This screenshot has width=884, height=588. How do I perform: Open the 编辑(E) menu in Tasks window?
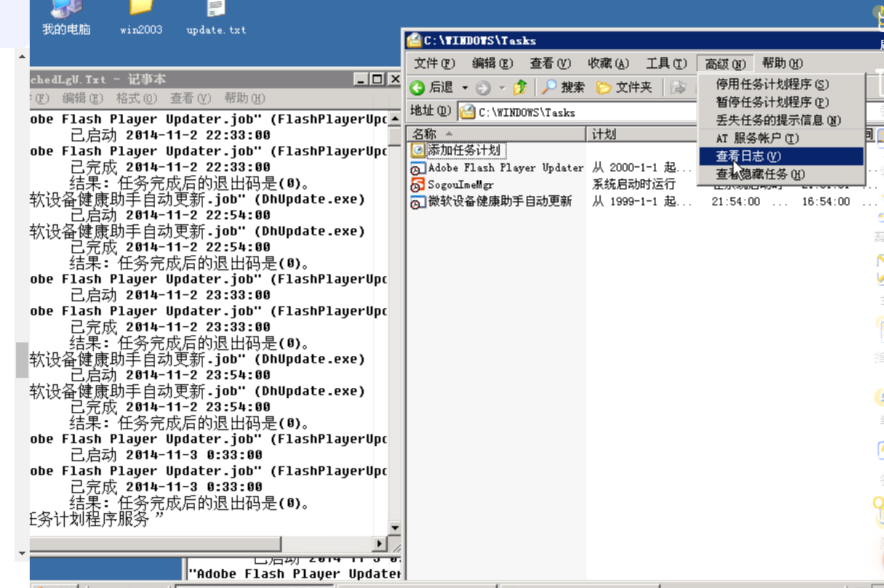click(x=492, y=64)
